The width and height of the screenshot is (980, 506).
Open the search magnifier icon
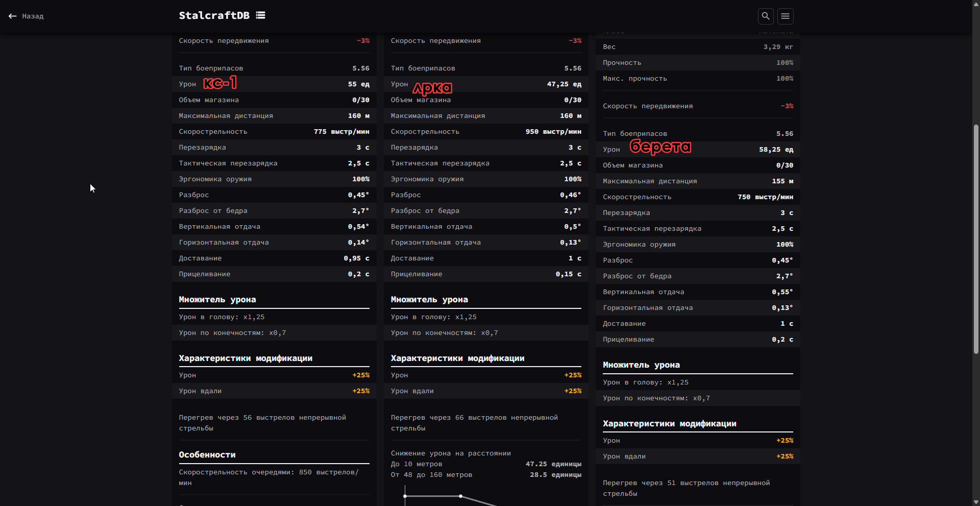pos(766,16)
